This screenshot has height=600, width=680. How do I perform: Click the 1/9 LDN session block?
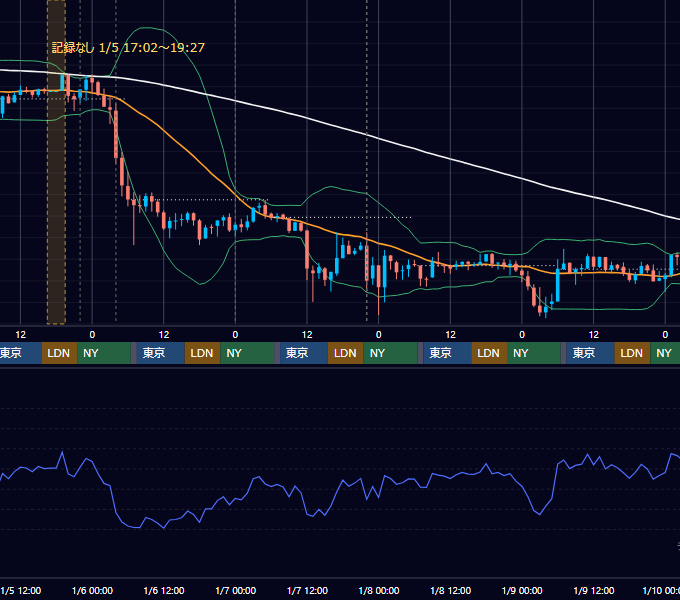(632, 353)
